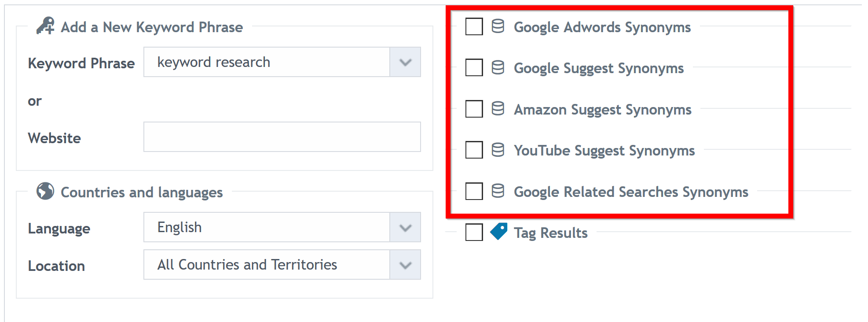The width and height of the screenshot is (868, 322).
Task: Expand the Language dropdown arrow
Action: (x=405, y=227)
